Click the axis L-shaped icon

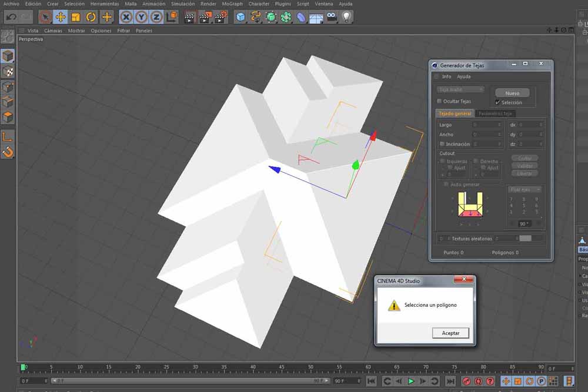[x=8, y=136]
